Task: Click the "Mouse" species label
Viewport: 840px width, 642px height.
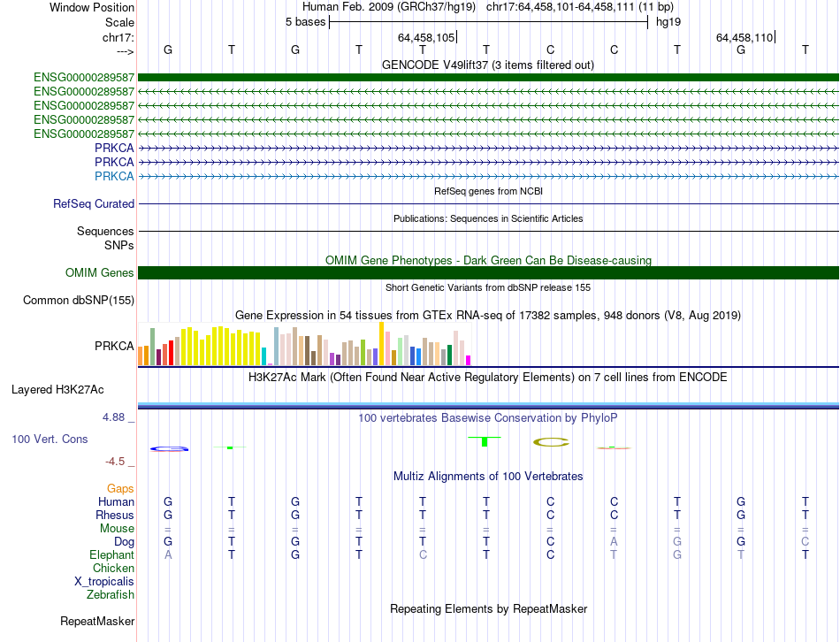Action: (117, 529)
